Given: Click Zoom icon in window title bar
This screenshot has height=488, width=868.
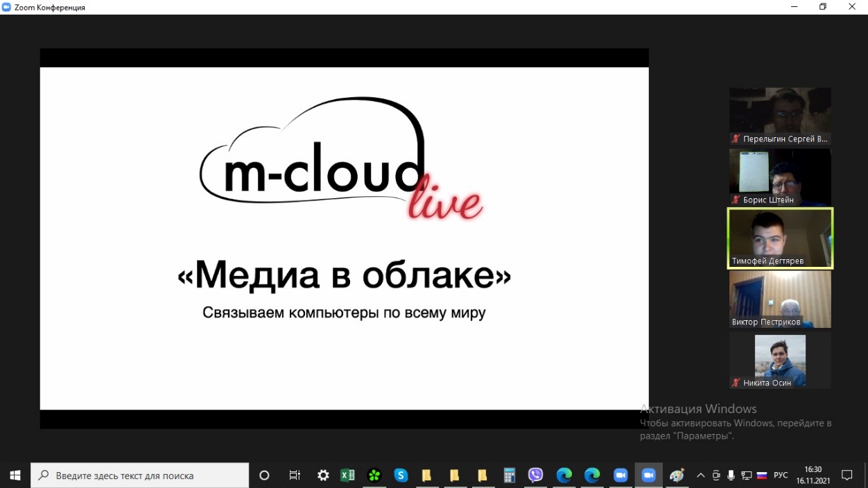Looking at the screenshot, I should [7, 7].
